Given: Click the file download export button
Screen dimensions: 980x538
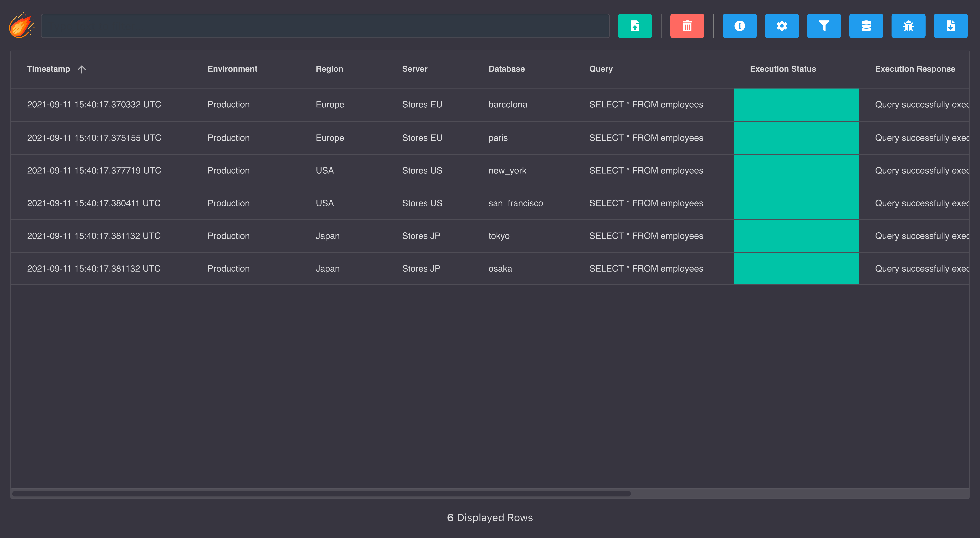Looking at the screenshot, I should 951,26.
